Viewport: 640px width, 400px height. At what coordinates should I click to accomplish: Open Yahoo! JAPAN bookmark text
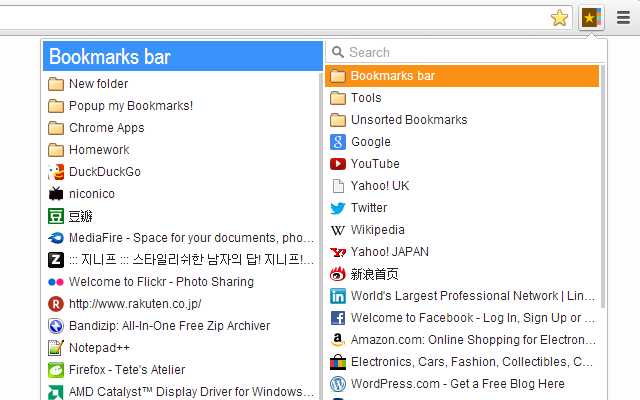pos(390,252)
